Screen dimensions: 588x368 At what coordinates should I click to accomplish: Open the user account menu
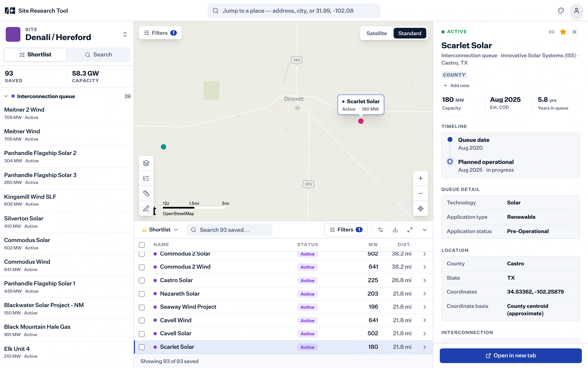(576, 11)
